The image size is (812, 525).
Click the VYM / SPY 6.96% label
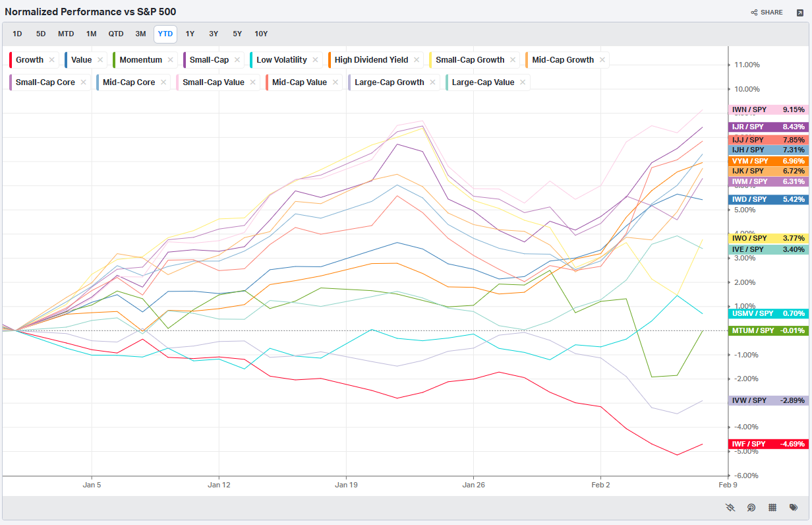pos(768,161)
